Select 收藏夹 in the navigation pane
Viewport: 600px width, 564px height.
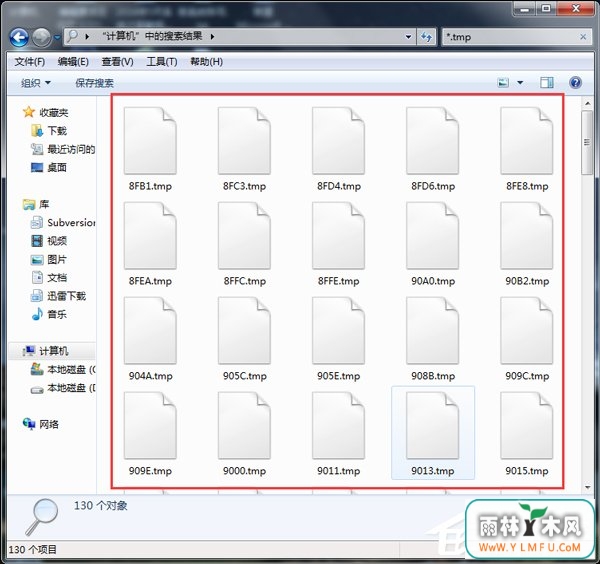(45, 112)
